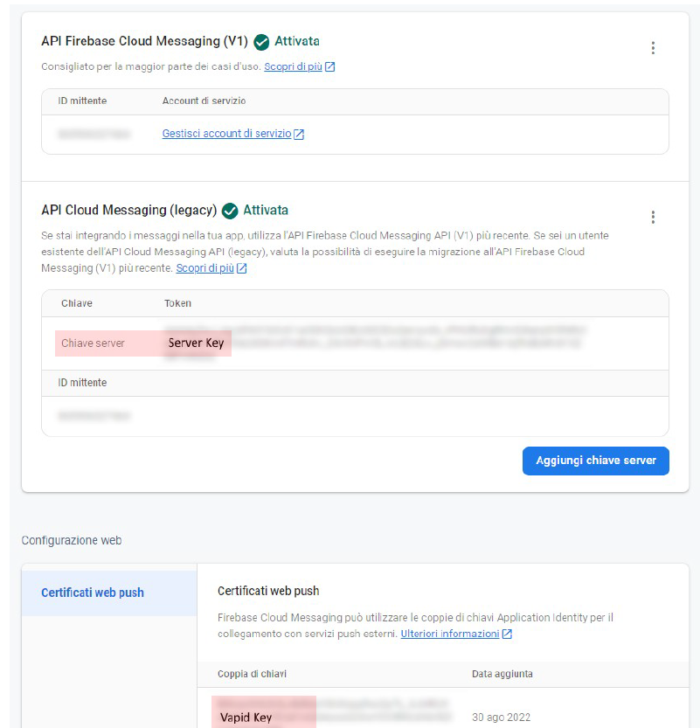Click the Chiave server row label
Screen dimensions: 700x728
pyautogui.click(x=93, y=343)
